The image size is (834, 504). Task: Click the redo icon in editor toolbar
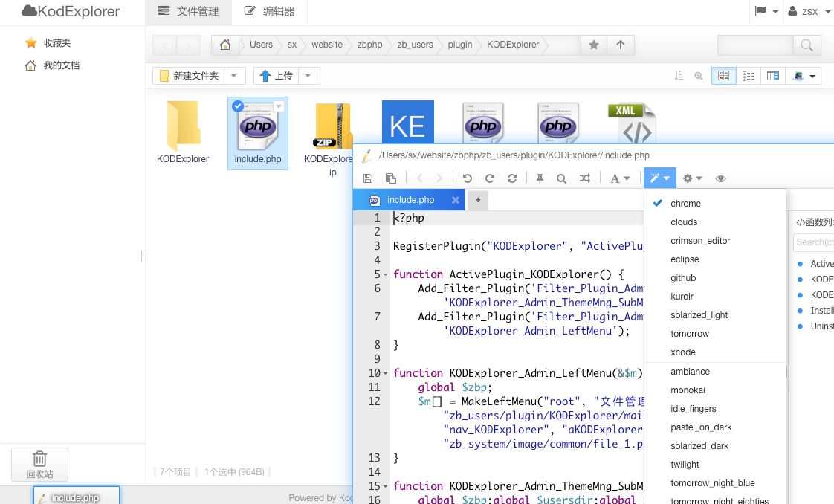coord(490,178)
